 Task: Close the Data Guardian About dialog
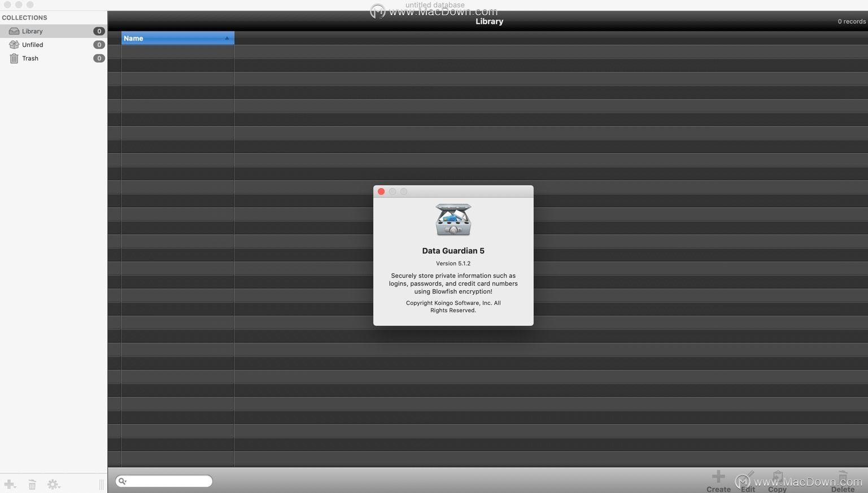(x=381, y=191)
